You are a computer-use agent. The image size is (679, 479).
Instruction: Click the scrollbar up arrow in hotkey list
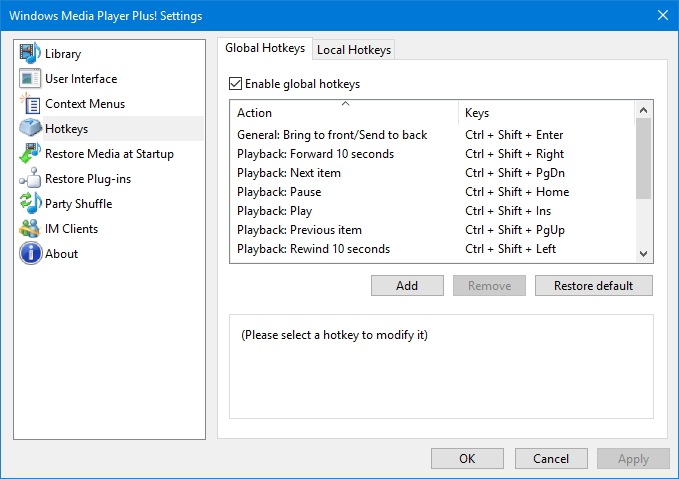pyautogui.click(x=643, y=110)
